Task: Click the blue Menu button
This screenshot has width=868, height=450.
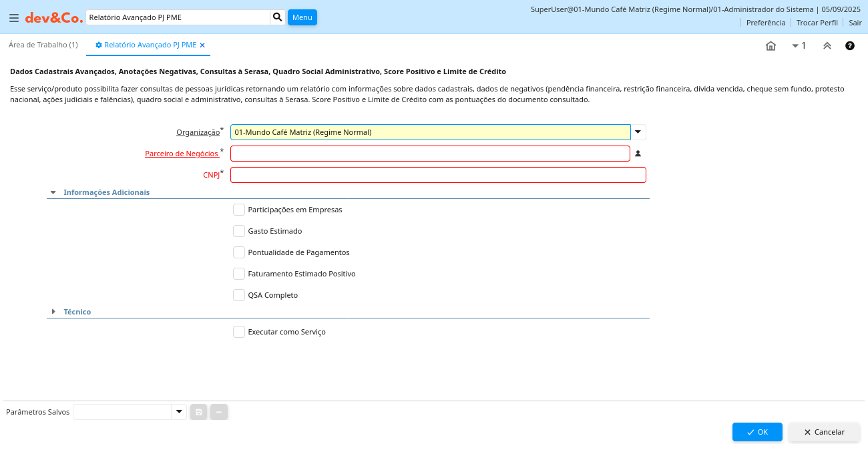Action: tap(302, 17)
